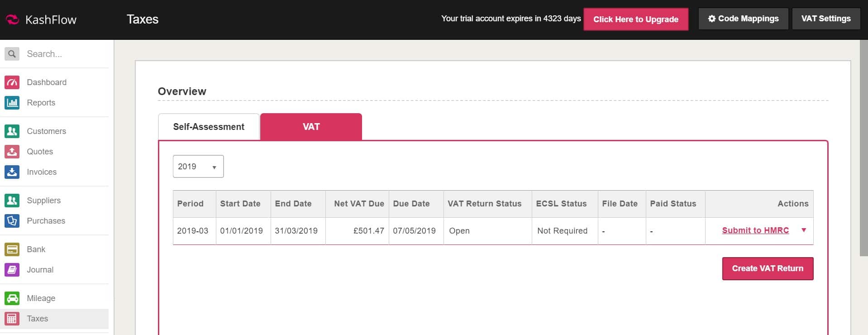This screenshot has width=868, height=335.
Task: Click the Suppliers icon in sidebar
Action: pos(12,201)
